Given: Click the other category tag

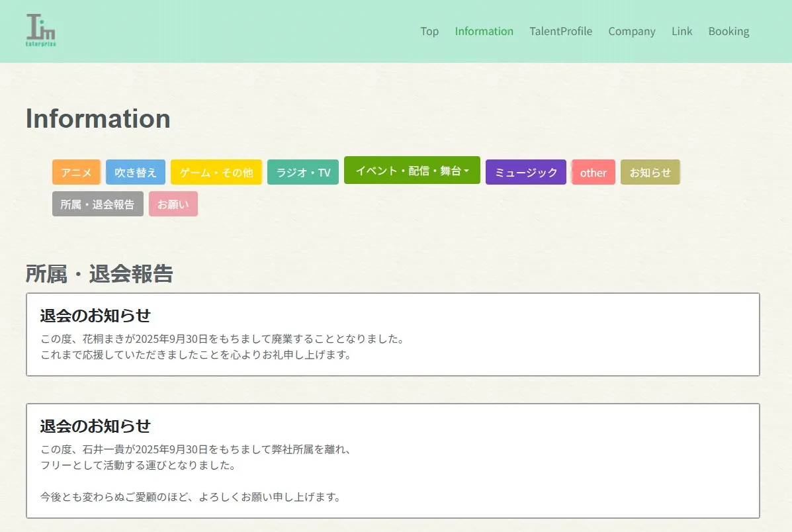Looking at the screenshot, I should [x=593, y=172].
